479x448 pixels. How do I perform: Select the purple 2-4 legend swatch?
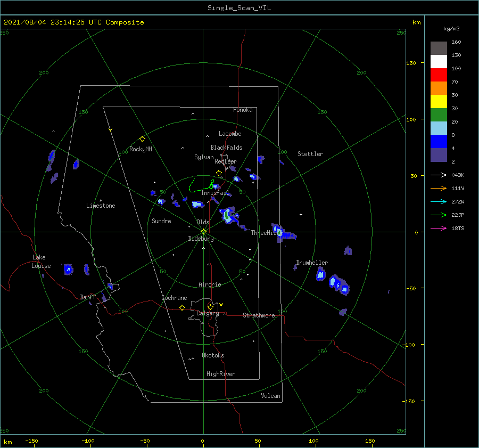click(x=439, y=155)
